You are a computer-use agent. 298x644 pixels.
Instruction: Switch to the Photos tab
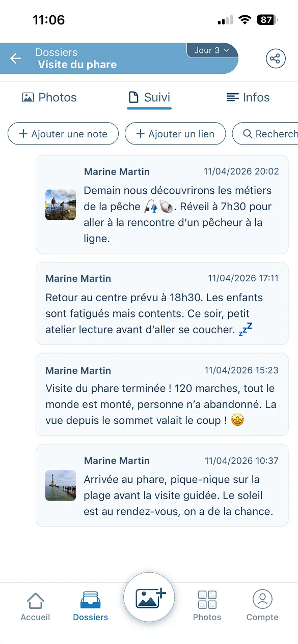(x=49, y=97)
